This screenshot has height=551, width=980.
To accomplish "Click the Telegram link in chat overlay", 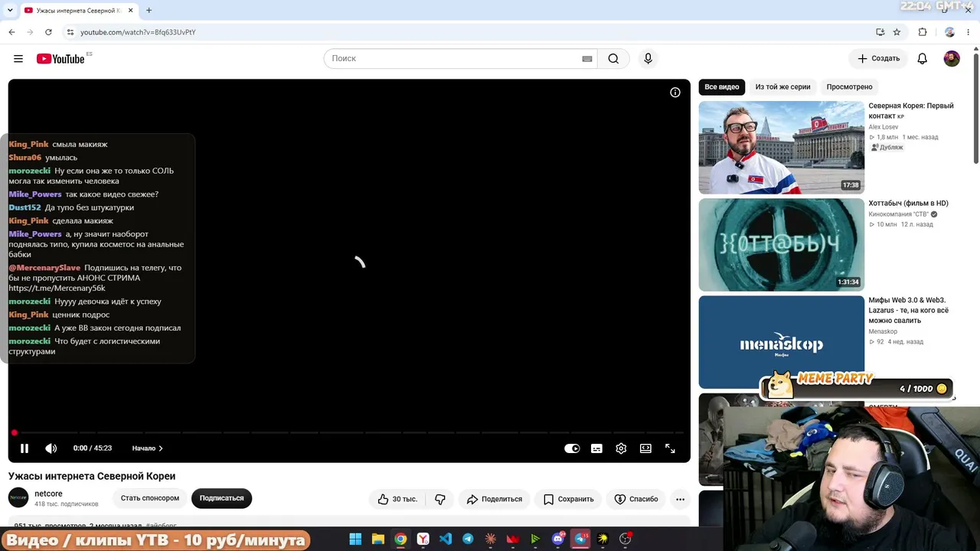I will tap(57, 289).
